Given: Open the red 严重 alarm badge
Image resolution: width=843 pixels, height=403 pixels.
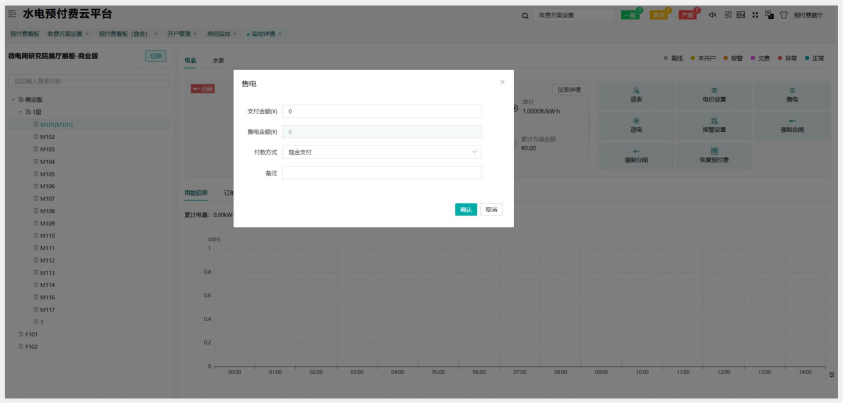Looking at the screenshot, I should [688, 15].
